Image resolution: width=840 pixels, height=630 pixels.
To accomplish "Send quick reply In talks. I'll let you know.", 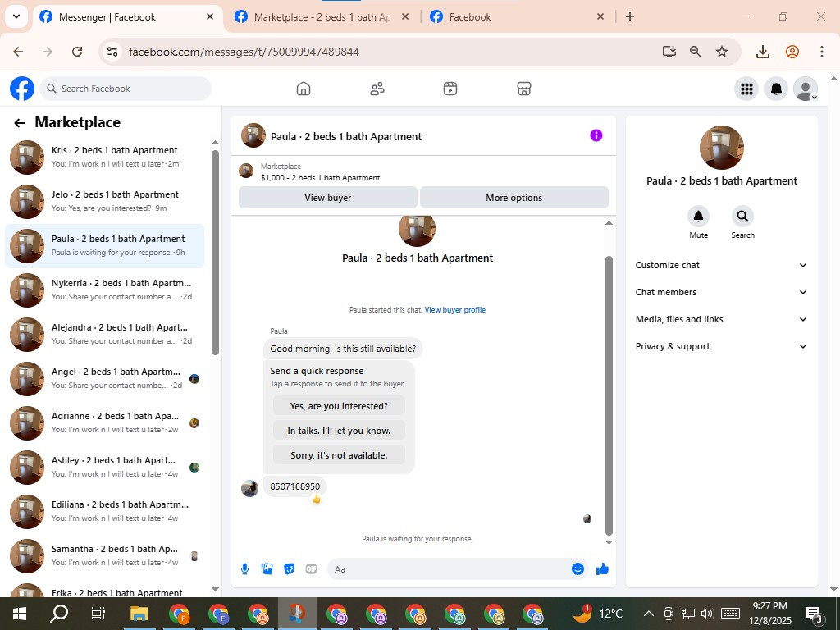I will coord(339,431).
